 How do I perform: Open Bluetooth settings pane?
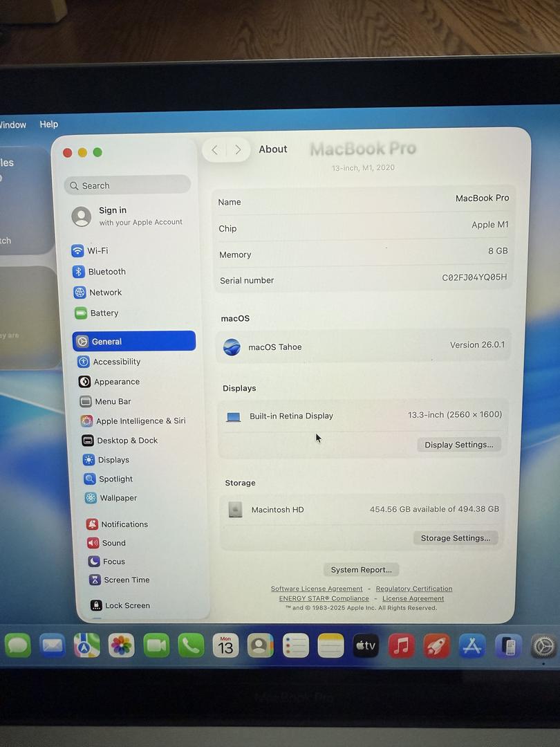(x=99, y=272)
